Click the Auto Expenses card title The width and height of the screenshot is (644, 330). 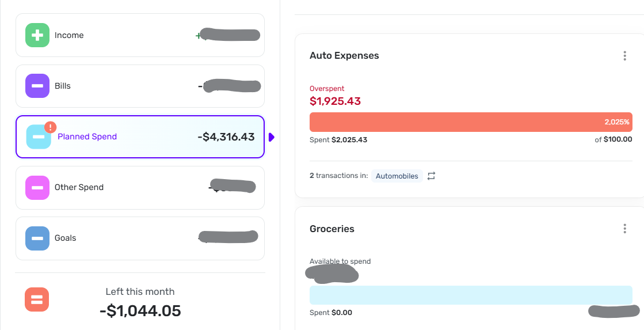coord(344,56)
